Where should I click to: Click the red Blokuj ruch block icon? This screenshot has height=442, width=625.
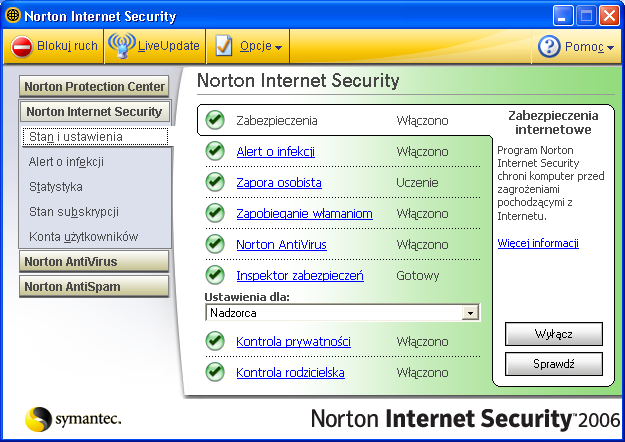pyautogui.click(x=21, y=46)
